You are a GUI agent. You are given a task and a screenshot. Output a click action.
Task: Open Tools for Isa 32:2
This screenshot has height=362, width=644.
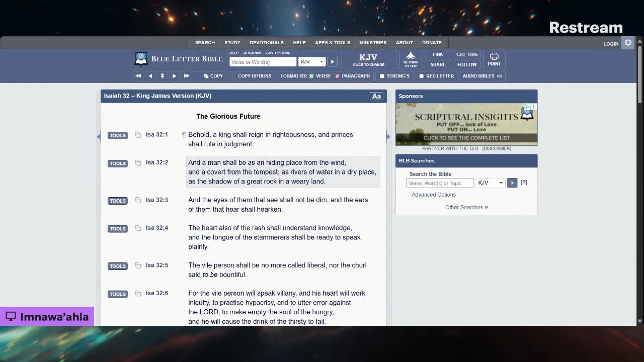click(118, 163)
